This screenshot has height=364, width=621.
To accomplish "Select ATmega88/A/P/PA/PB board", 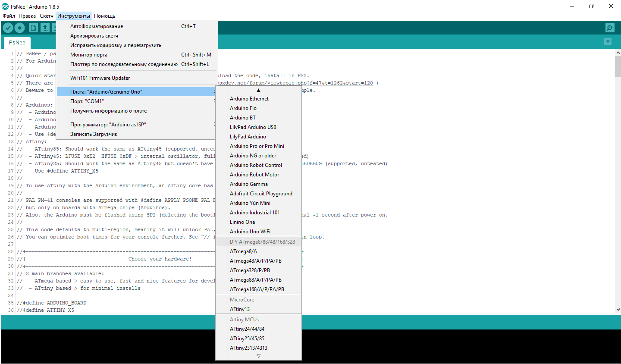I will pyautogui.click(x=258, y=280).
